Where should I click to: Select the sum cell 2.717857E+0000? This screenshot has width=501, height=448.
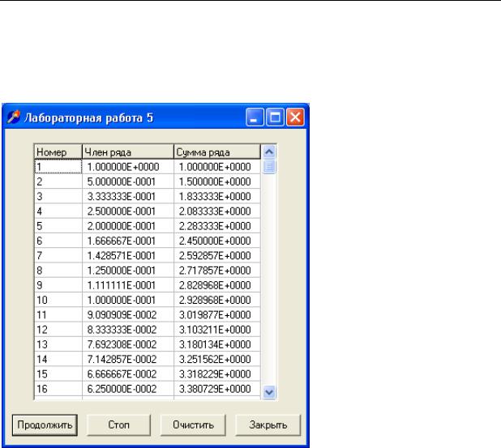tap(217, 270)
